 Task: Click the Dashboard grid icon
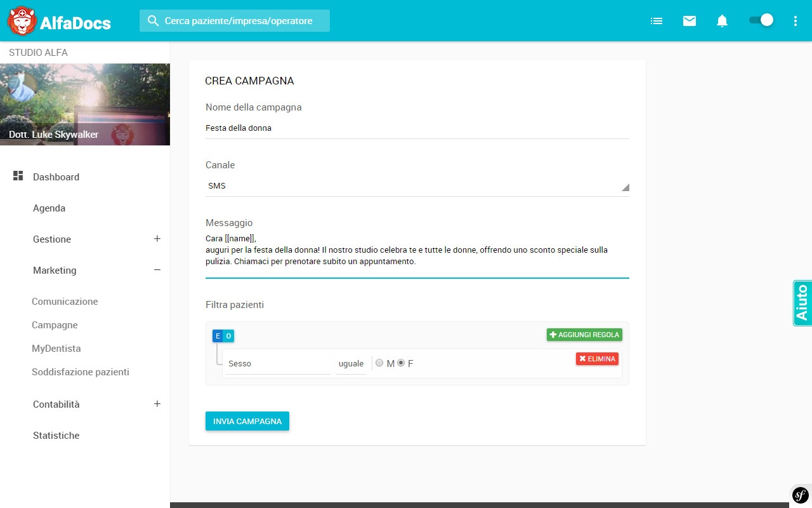[18, 176]
